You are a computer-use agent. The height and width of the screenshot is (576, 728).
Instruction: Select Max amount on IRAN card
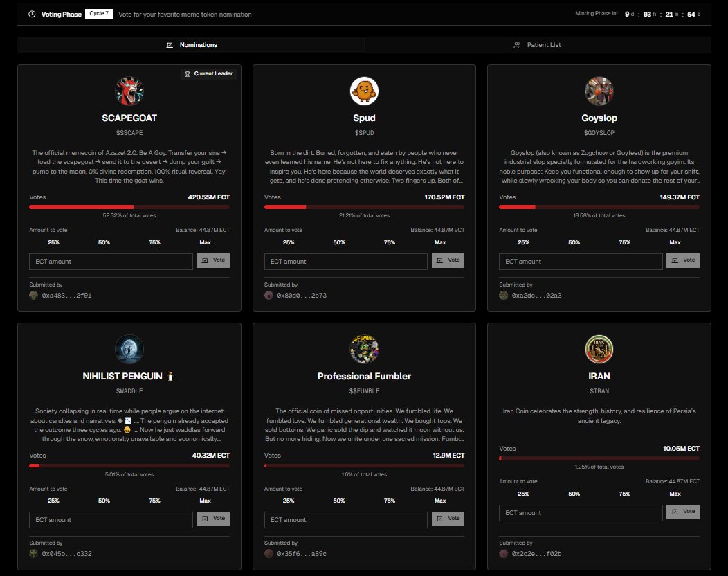(675, 494)
